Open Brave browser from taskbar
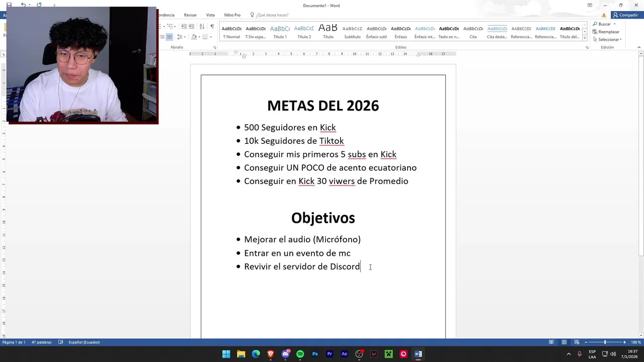This screenshot has width=644, height=362. pos(271,354)
